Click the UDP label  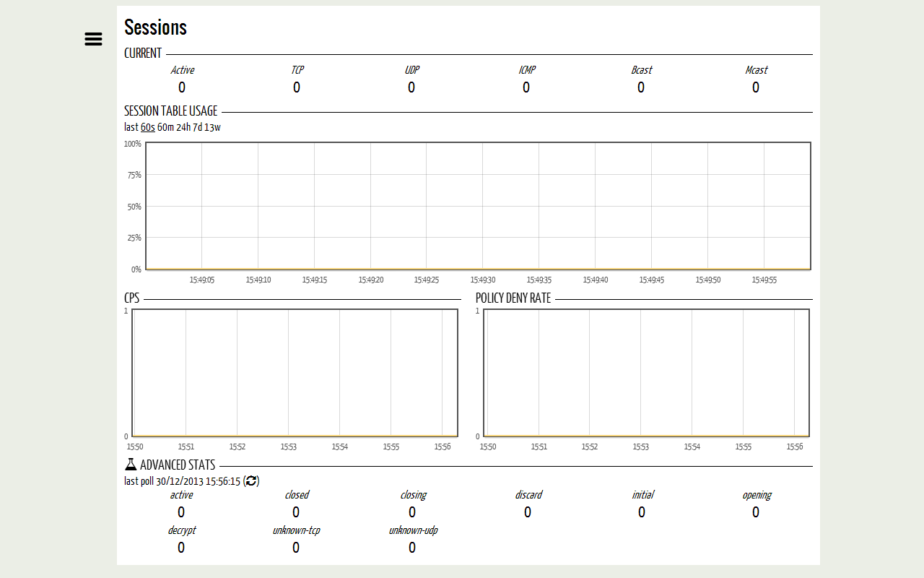point(411,70)
